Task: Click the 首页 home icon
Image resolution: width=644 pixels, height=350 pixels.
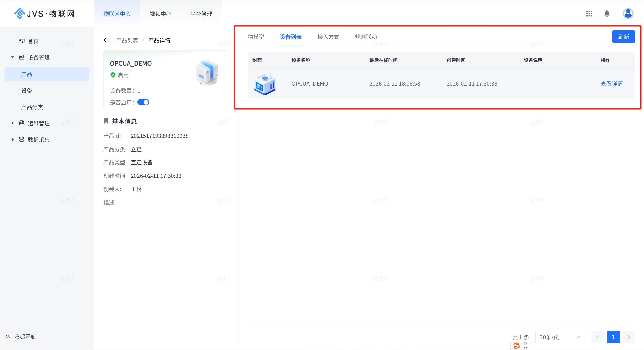Action: [22, 41]
